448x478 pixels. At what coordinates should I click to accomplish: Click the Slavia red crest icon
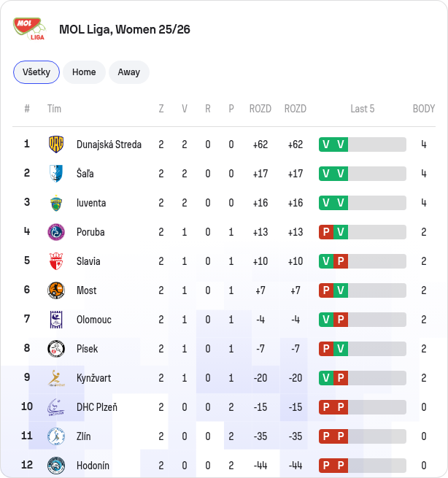coord(56,261)
